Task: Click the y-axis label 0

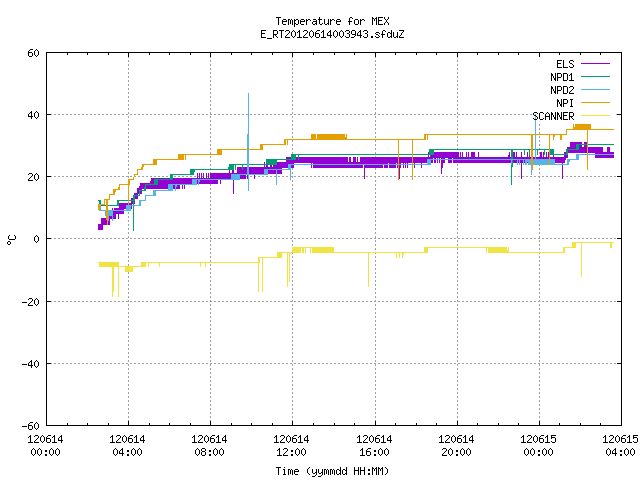Action: point(36,239)
